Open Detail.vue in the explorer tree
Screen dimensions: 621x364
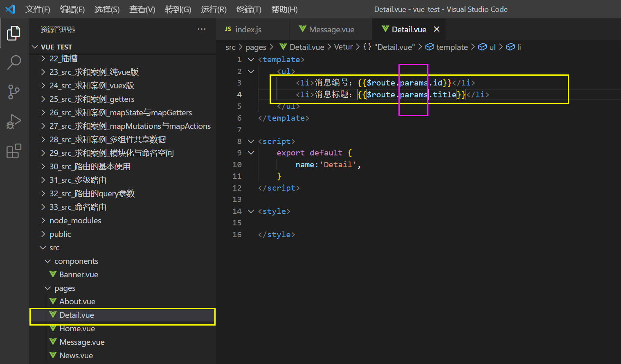(122, 315)
